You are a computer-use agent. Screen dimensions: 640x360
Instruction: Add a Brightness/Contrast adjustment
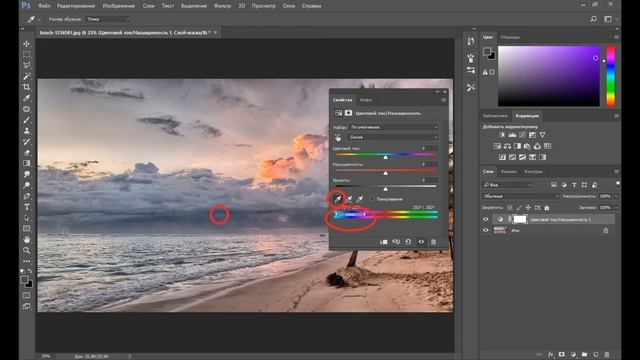pyautogui.click(x=502, y=135)
